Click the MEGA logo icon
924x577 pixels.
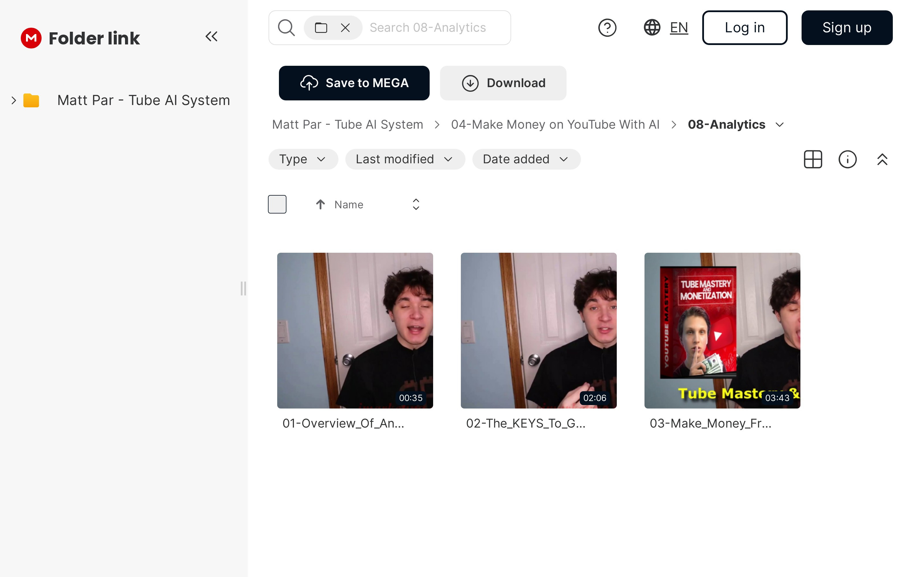31,38
